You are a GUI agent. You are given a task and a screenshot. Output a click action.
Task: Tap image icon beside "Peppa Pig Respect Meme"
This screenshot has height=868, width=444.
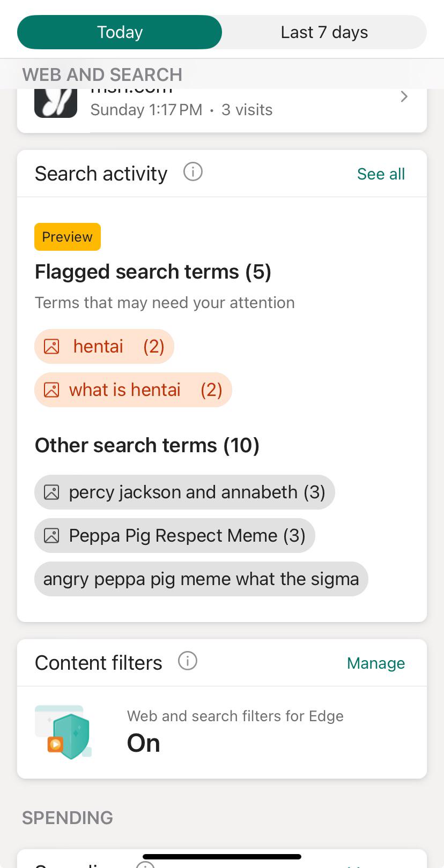coord(51,536)
